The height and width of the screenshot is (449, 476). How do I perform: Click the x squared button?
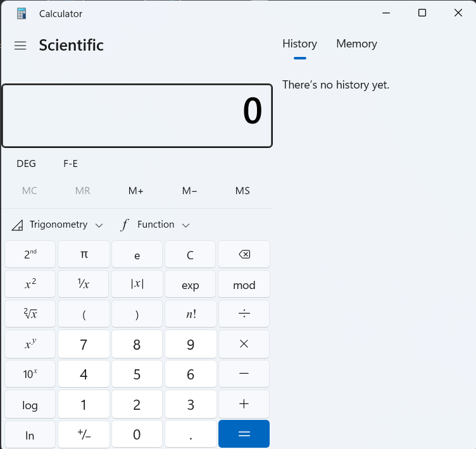(x=30, y=285)
